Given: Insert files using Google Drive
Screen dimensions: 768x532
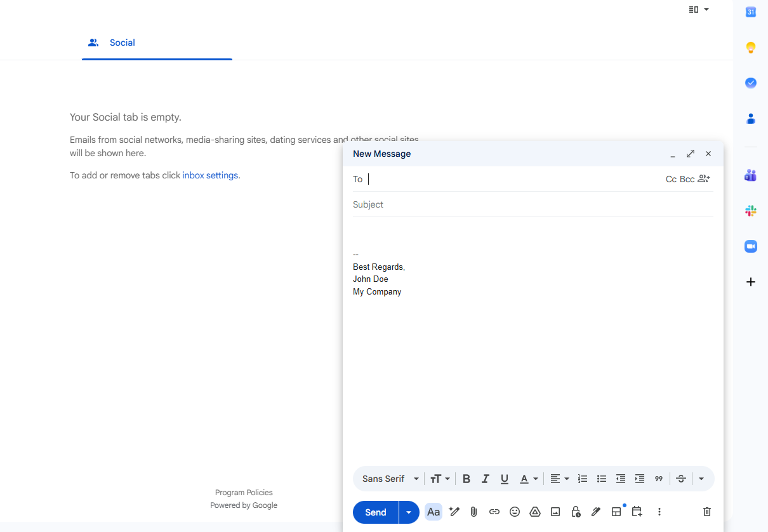Looking at the screenshot, I should pos(535,512).
